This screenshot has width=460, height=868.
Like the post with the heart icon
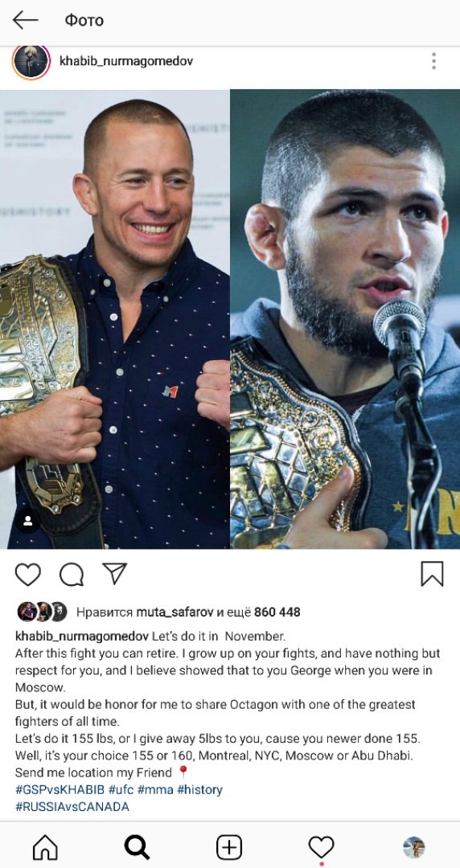[27, 574]
